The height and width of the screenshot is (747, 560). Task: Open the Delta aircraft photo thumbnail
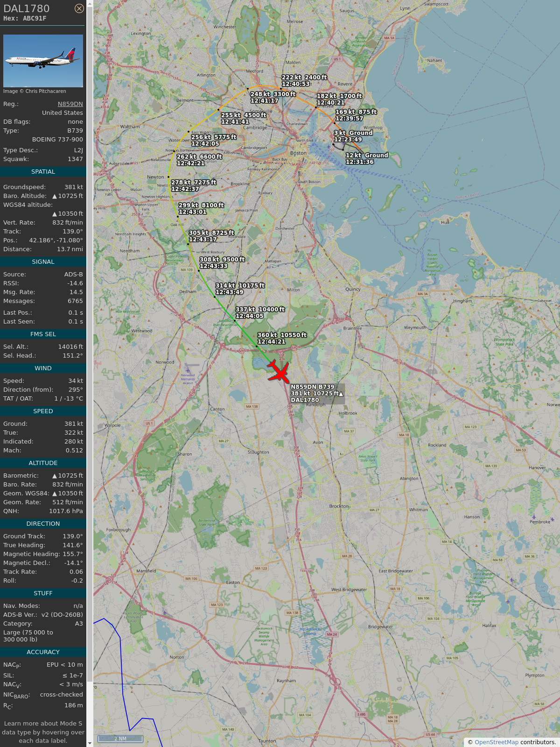pos(43,61)
